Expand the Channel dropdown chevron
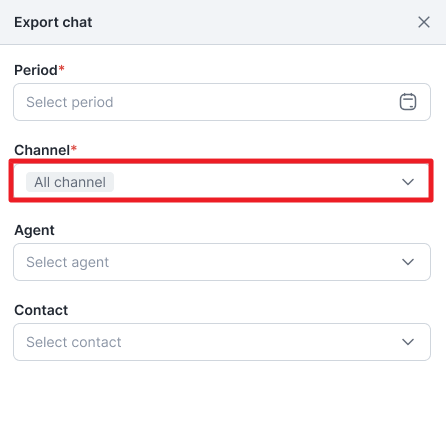The width and height of the screenshot is (446, 447). [408, 182]
